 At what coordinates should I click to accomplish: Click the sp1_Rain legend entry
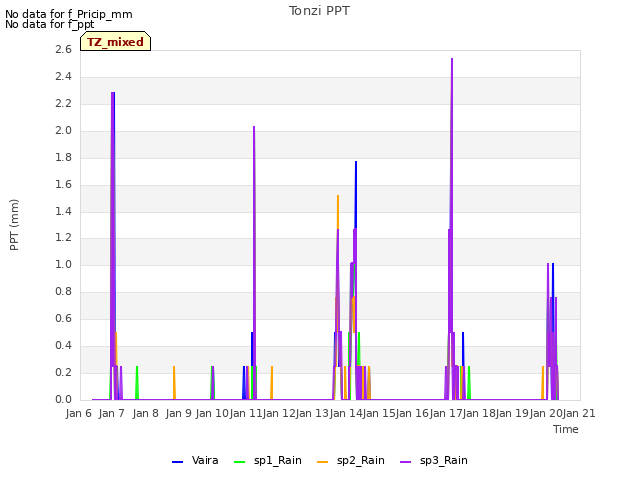pyautogui.click(x=268, y=460)
